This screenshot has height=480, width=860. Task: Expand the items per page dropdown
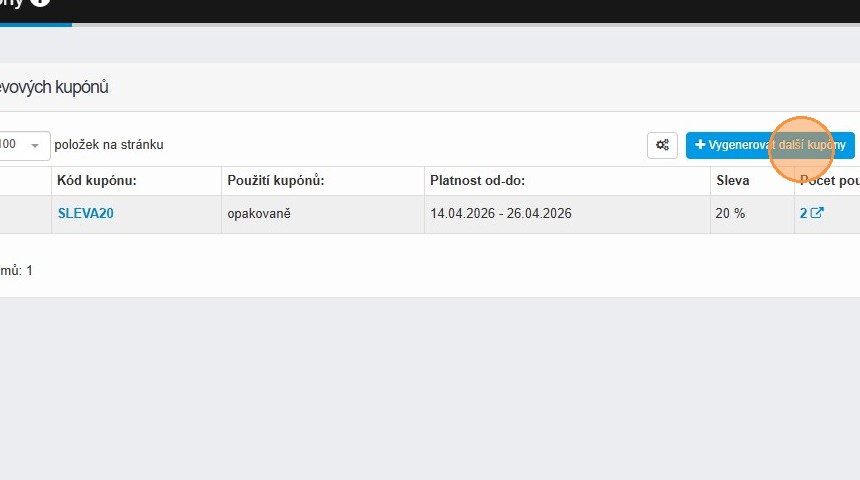pos(34,145)
